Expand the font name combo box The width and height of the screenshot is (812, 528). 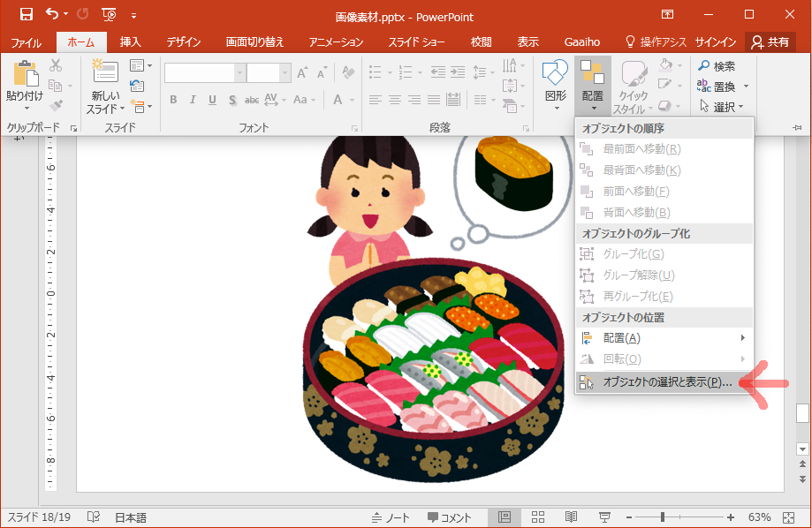[x=239, y=73]
